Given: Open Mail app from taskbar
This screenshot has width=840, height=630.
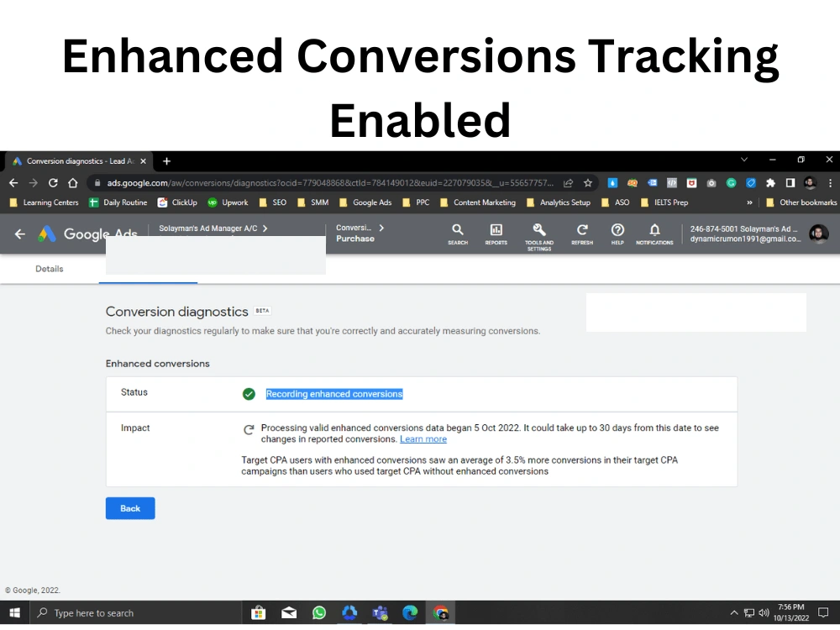Looking at the screenshot, I should (x=289, y=613).
